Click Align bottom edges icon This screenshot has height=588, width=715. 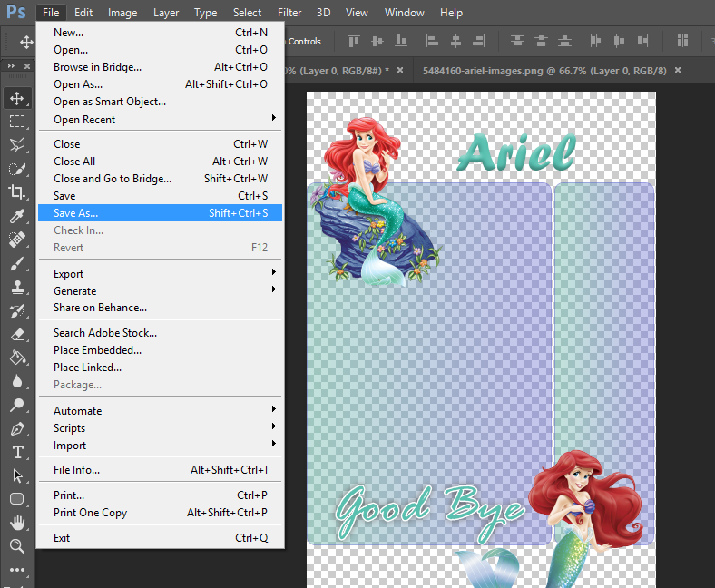click(401, 41)
